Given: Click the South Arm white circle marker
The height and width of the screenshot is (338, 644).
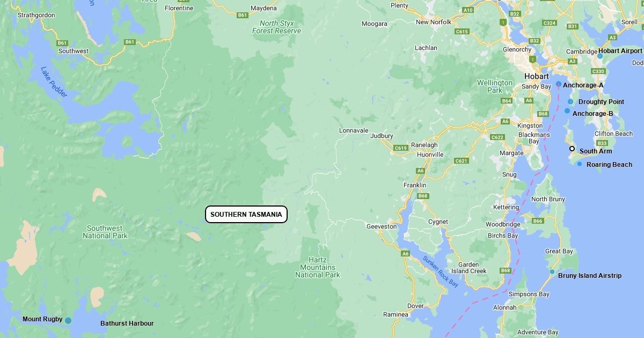Looking at the screenshot, I should pos(572,149).
